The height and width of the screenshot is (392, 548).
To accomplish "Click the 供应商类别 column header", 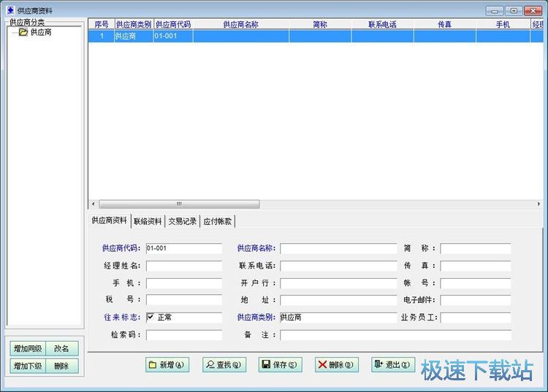I will 134,24.
